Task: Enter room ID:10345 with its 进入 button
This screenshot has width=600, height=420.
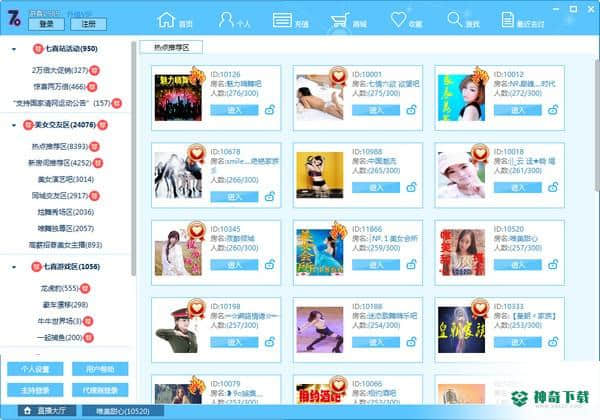Action: click(234, 265)
